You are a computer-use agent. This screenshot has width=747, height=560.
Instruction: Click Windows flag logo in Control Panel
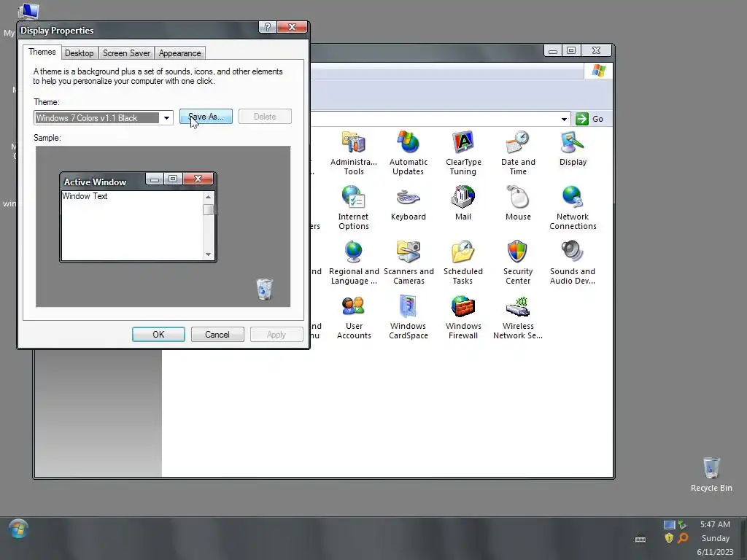598,71
